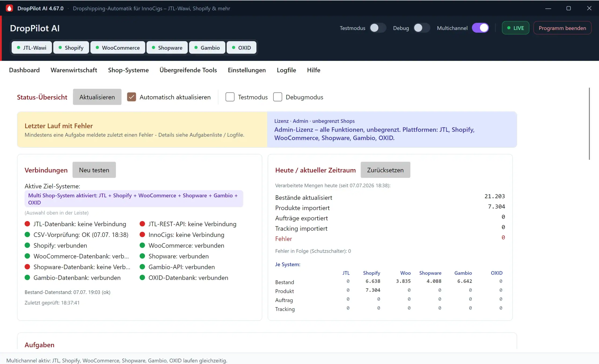
Task: Toggle the Gambio platform chip
Action: 207,48
